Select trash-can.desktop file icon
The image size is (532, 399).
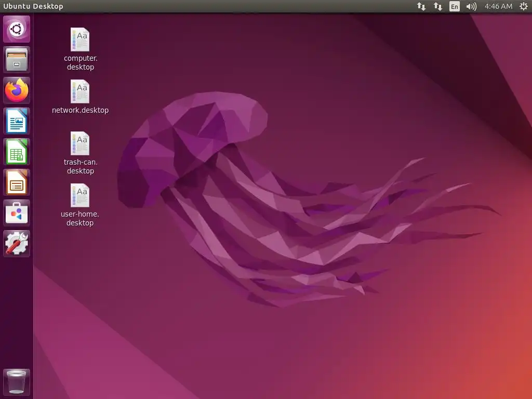pyautogui.click(x=80, y=143)
